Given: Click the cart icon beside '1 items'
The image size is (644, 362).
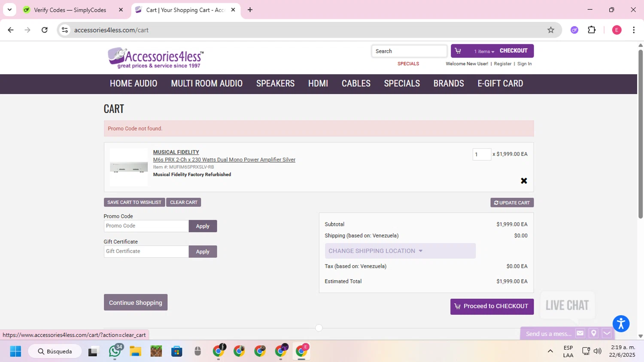Looking at the screenshot, I should point(458,51).
